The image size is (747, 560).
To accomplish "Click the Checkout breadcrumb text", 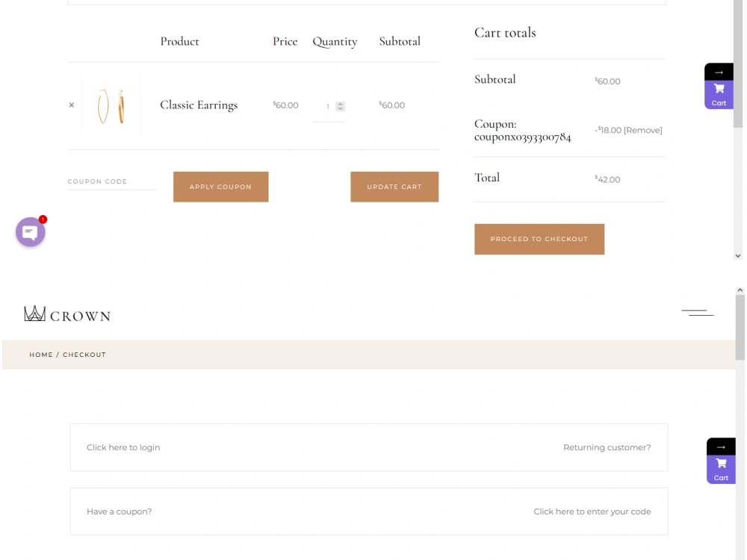I will (84, 355).
